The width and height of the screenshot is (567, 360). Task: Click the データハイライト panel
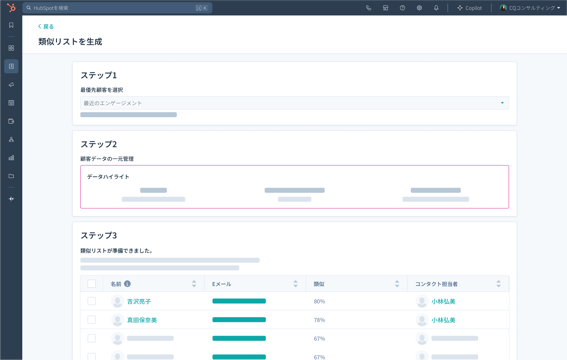click(x=294, y=187)
